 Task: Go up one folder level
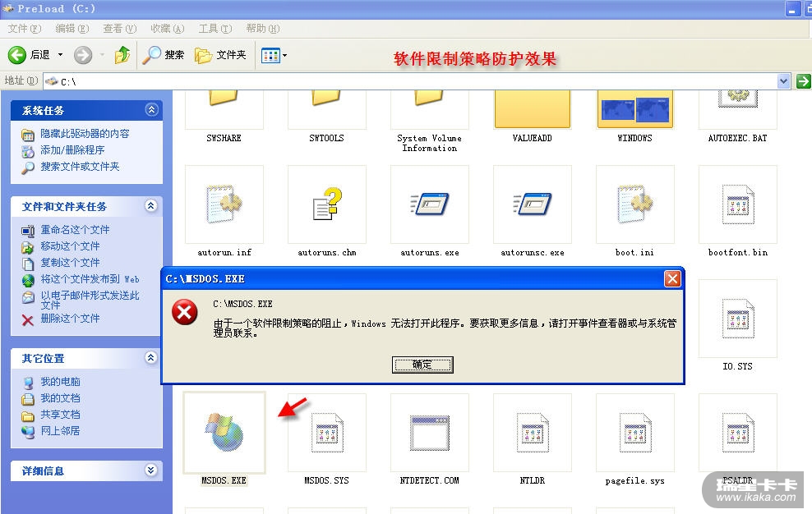tap(122, 55)
